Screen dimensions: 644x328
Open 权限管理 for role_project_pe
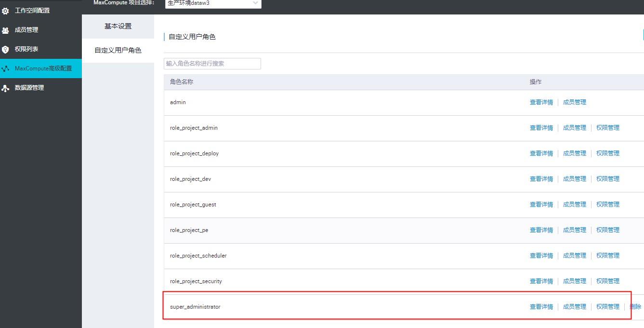(x=607, y=230)
